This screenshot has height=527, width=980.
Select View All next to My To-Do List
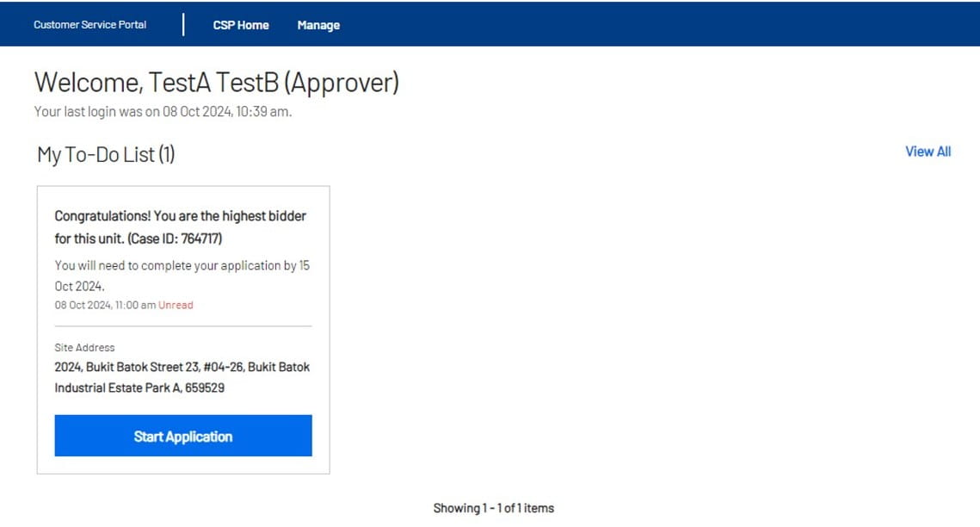[927, 152]
